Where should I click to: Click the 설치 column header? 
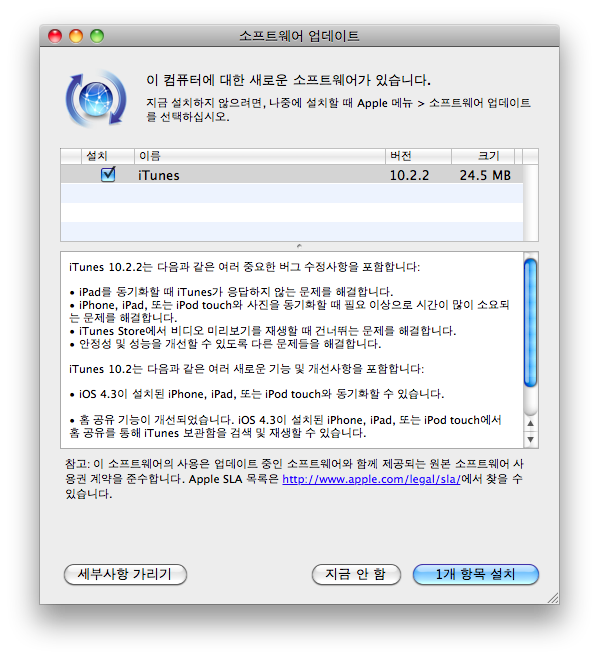click(108, 156)
